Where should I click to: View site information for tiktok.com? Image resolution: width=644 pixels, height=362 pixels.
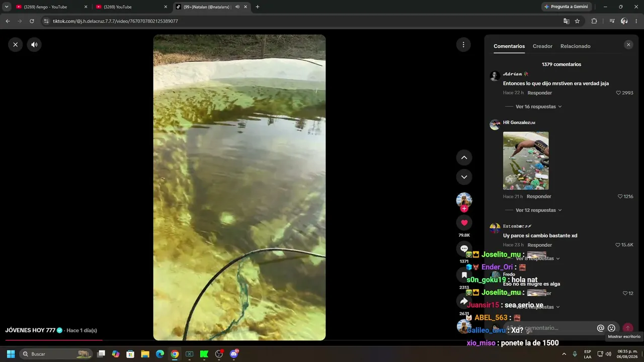(46, 21)
